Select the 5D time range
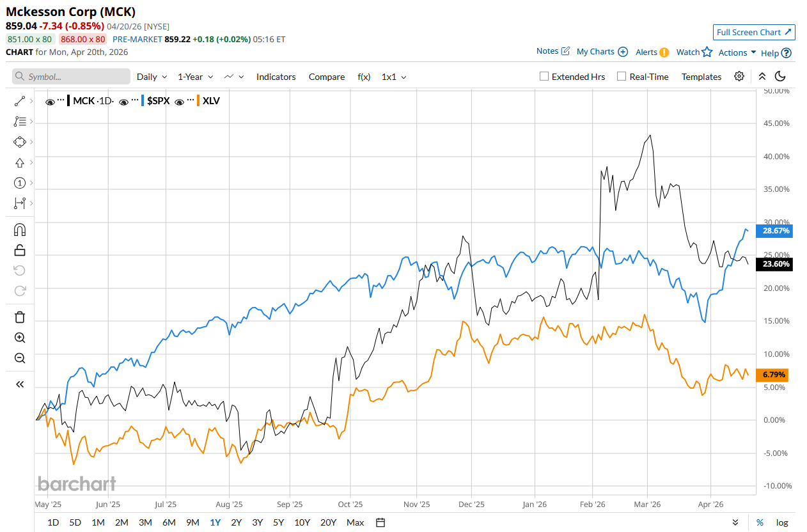The height and width of the screenshot is (532, 807). click(x=75, y=522)
